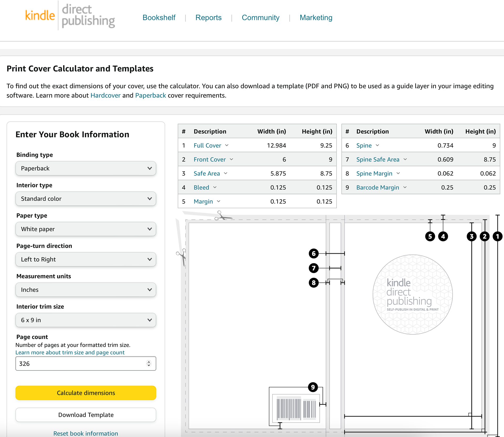The width and height of the screenshot is (504, 437).
Task: Click the Spine width value 0.734
Action: (445, 145)
